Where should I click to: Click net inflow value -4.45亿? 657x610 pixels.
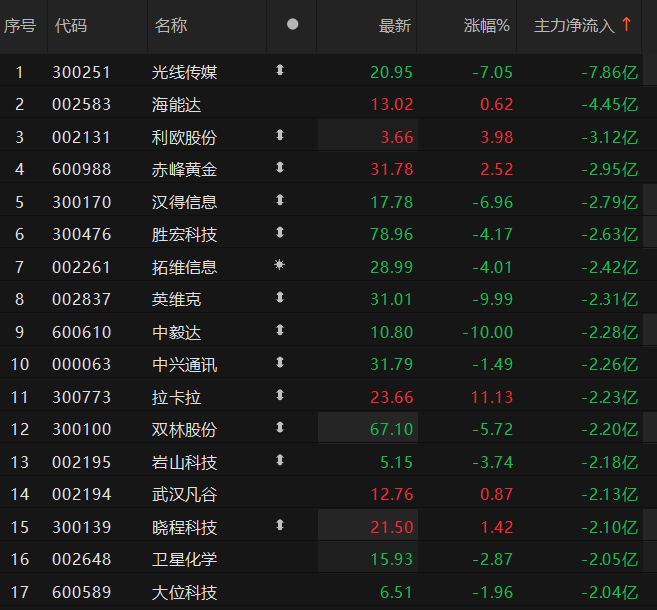(610, 104)
